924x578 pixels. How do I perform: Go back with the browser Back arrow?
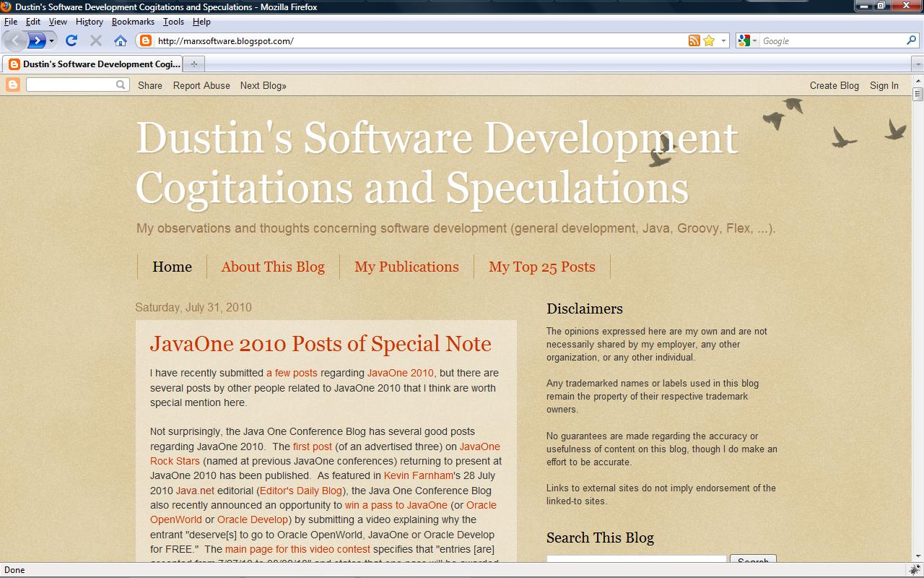[x=16, y=40]
